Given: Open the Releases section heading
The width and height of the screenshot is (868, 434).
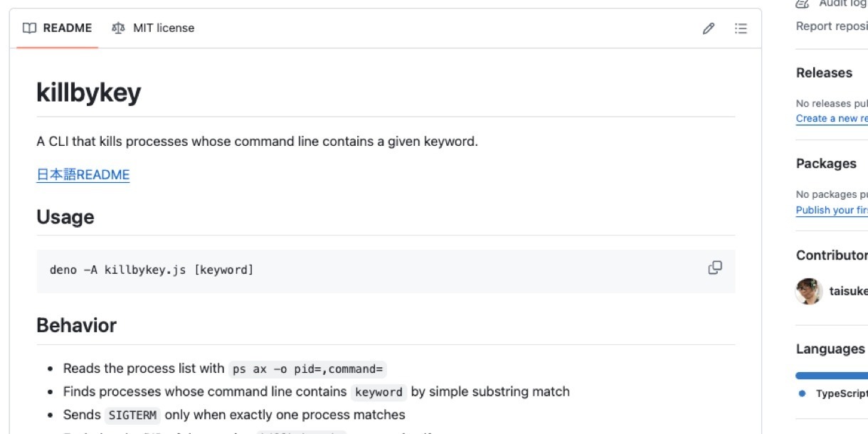Looking at the screenshot, I should tap(824, 73).
